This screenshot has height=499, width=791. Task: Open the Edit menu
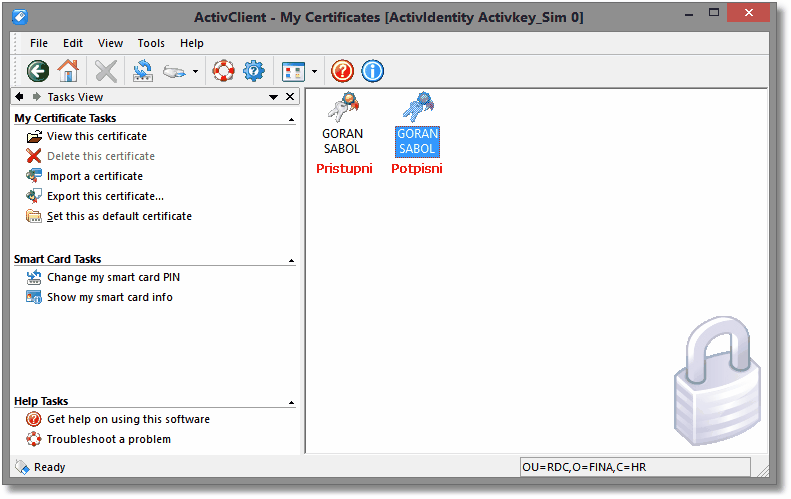tap(73, 43)
